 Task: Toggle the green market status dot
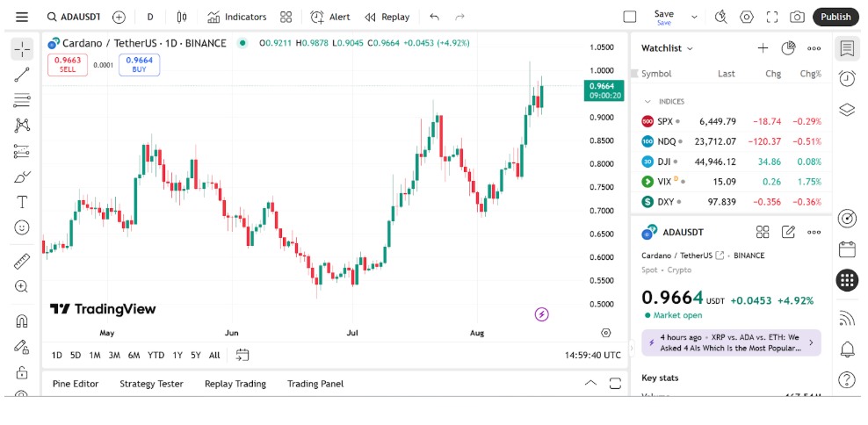(x=242, y=43)
